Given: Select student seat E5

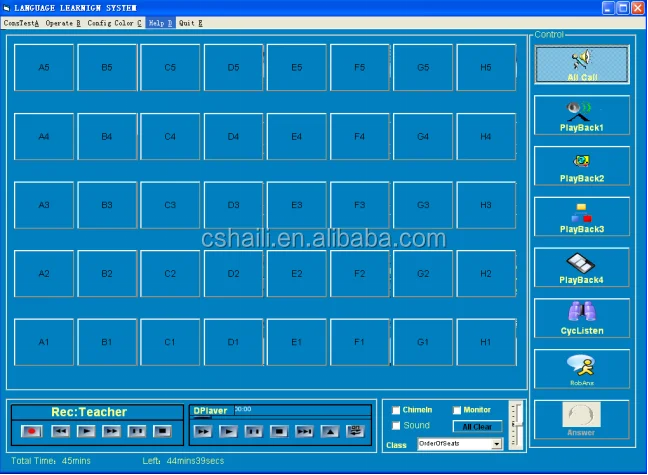Looking at the screenshot, I should tap(297, 67).
